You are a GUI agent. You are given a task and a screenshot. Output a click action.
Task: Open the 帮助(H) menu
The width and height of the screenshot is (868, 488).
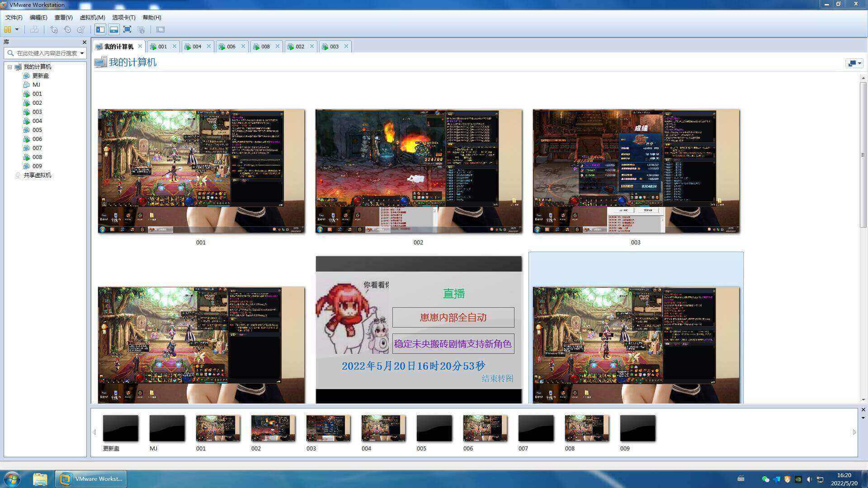(x=152, y=18)
